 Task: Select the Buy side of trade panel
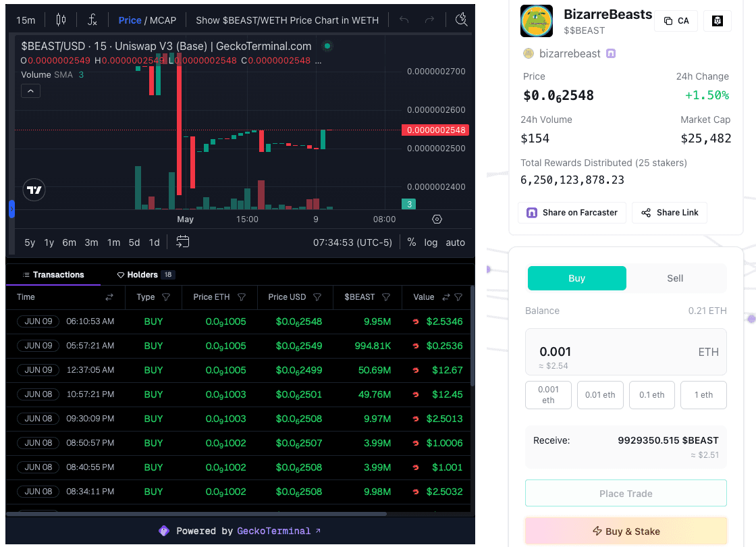tap(576, 278)
